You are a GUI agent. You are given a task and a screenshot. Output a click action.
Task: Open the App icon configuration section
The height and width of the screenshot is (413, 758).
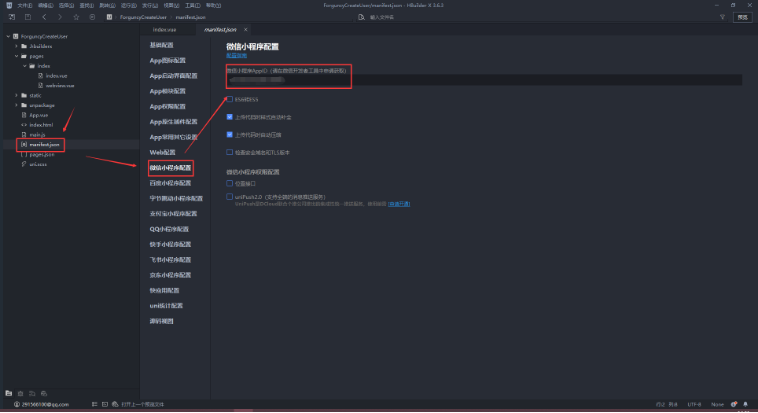pyautogui.click(x=168, y=60)
